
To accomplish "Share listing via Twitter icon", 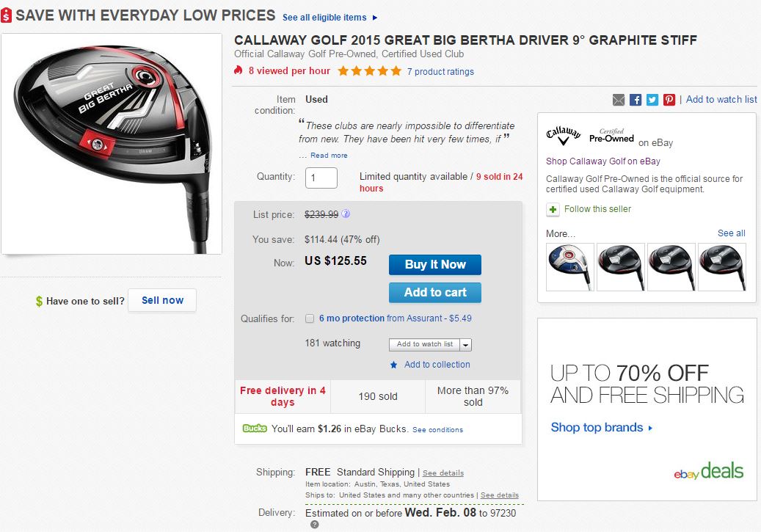I will pos(652,100).
